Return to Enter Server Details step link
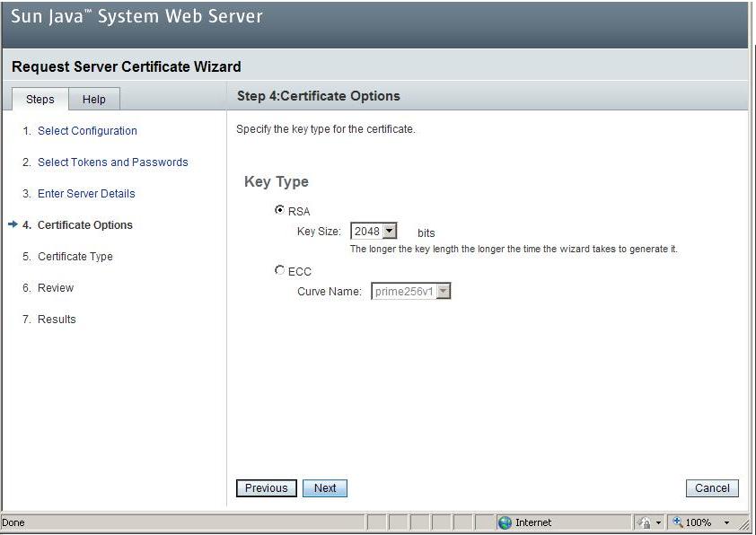Image resolution: width=756 pixels, height=535 pixels. 86,194
